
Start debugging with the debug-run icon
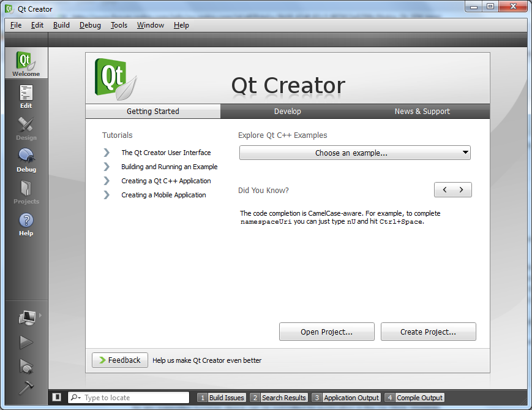[x=26, y=366]
